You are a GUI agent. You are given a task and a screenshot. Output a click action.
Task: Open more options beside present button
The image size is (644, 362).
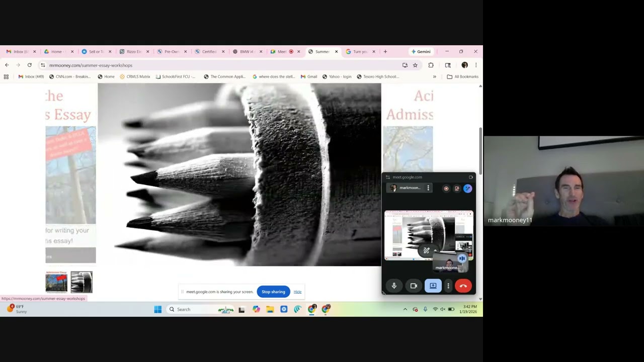[448, 286]
